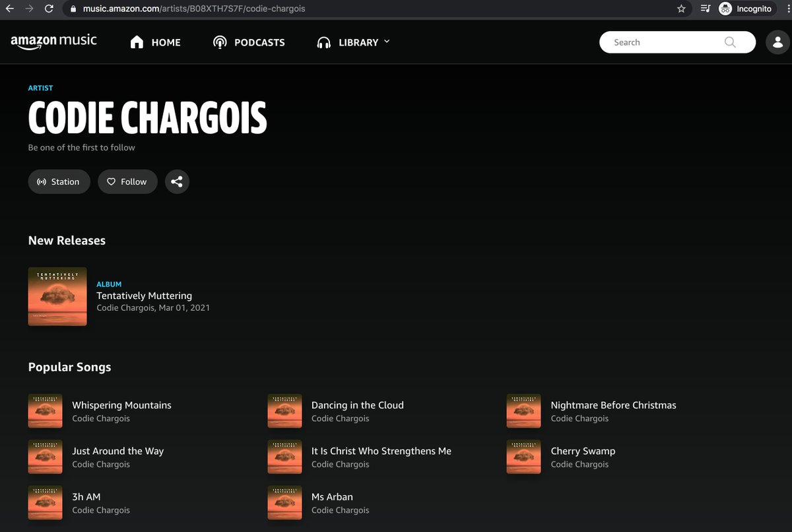
Task: Play It Is Christ Who Strengthens Me thumbnail
Action: [284, 457]
